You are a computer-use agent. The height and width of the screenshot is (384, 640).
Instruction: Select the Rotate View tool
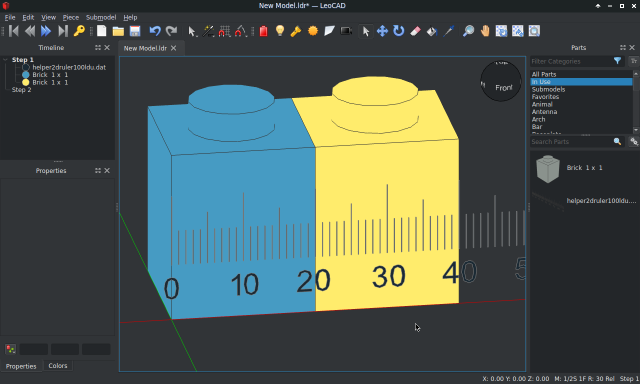501,31
